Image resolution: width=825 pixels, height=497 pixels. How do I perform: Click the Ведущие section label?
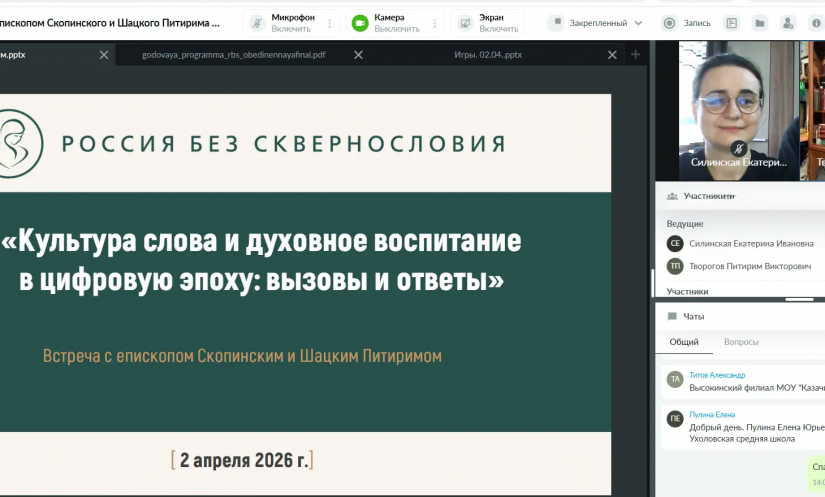click(685, 224)
